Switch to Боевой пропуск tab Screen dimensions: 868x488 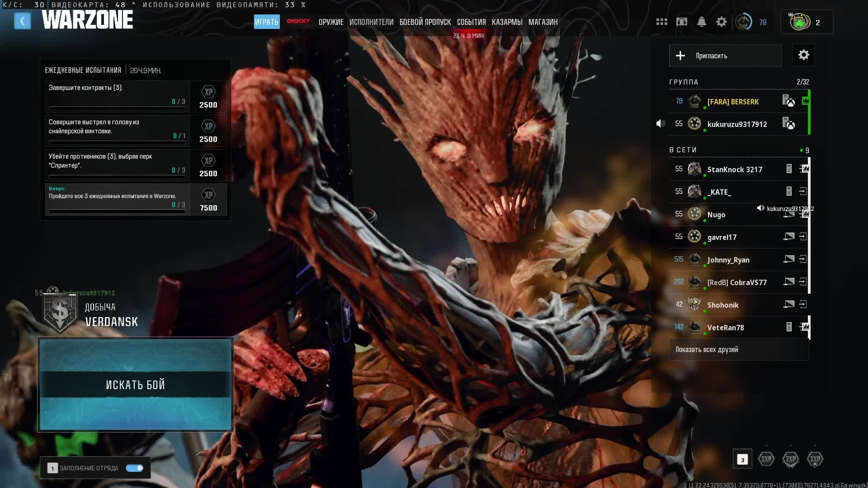click(425, 22)
